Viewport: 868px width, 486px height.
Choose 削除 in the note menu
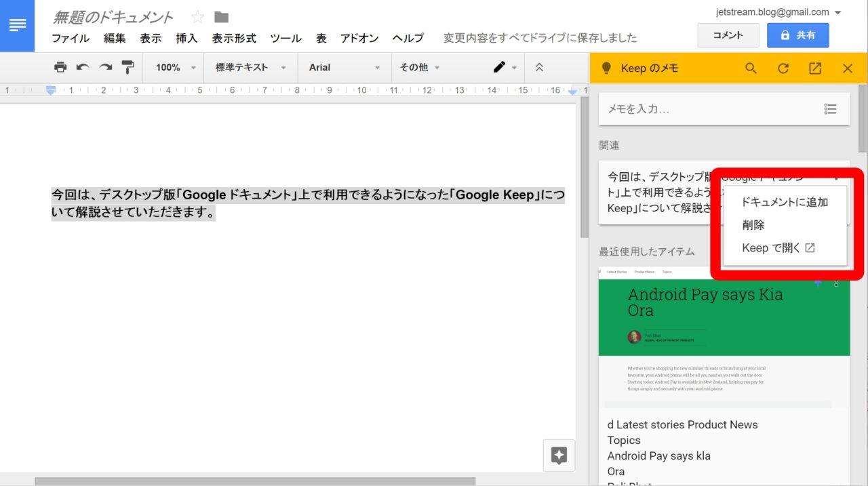pyautogui.click(x=753, y=225)
